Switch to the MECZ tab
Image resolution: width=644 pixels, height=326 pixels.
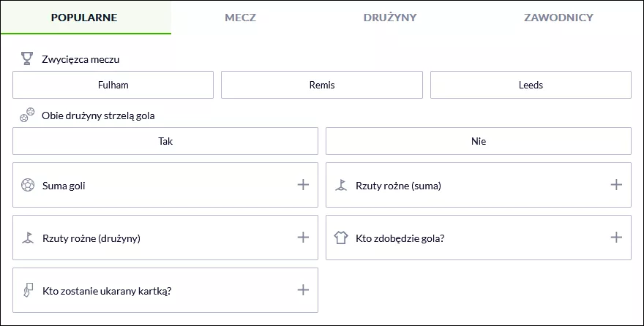tap(240, 18)
